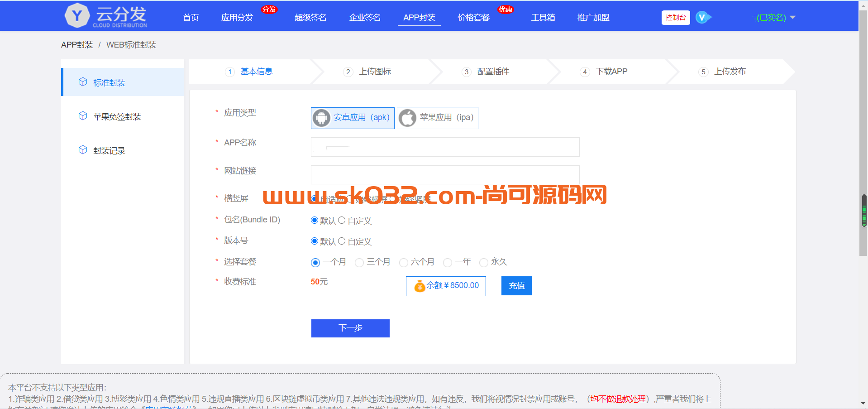Open 价格套餐 in top navigation
Image resolution: width=868 pixels, height=409 pixels.
point(473,18)
